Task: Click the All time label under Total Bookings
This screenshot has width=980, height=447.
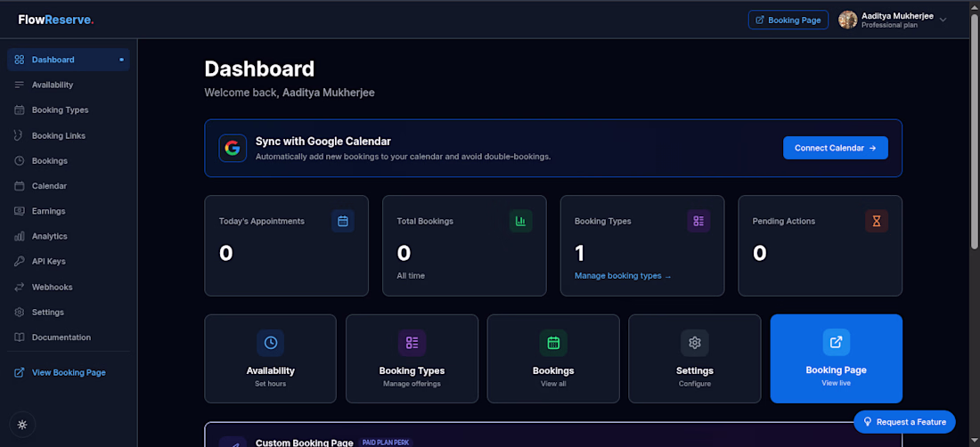Action: (411, 275)
